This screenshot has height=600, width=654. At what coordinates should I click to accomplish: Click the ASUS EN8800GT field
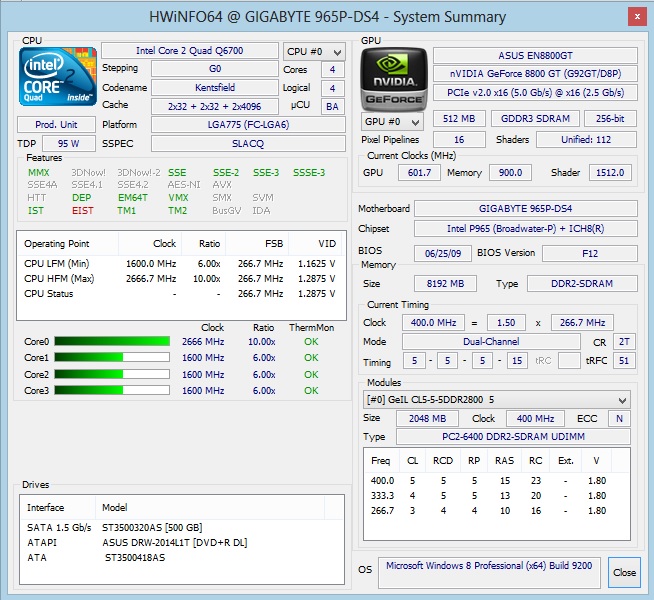(536, 55)
